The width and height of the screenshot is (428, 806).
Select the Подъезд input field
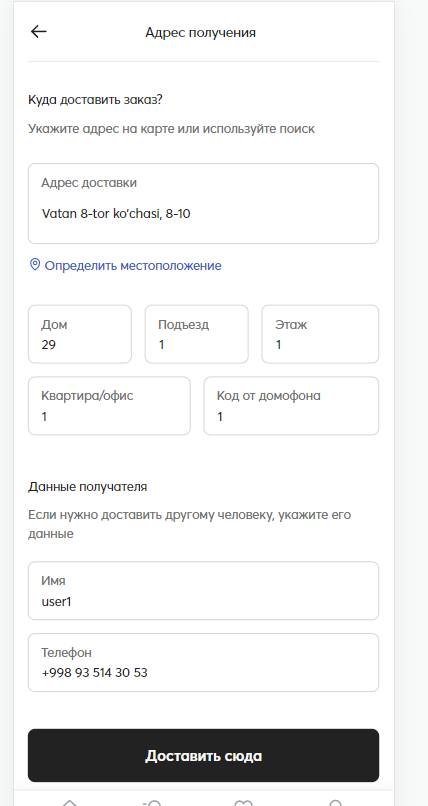(196, 334)
